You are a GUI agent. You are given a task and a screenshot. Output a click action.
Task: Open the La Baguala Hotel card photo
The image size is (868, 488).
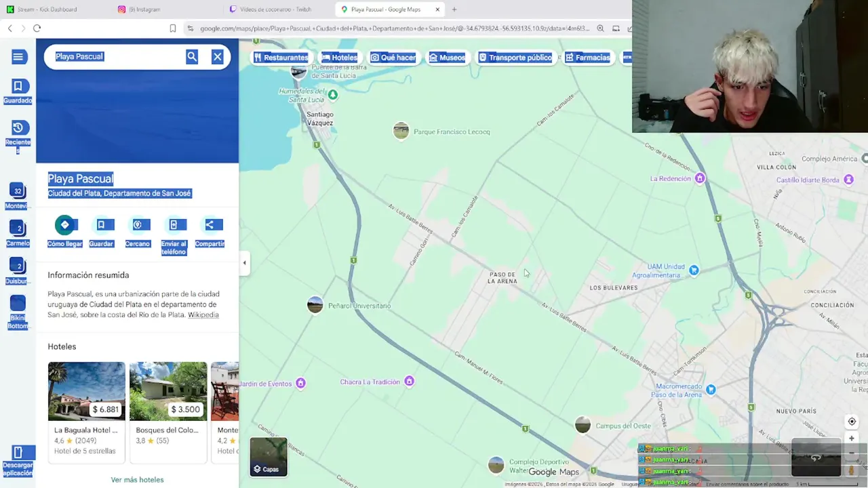86,391
